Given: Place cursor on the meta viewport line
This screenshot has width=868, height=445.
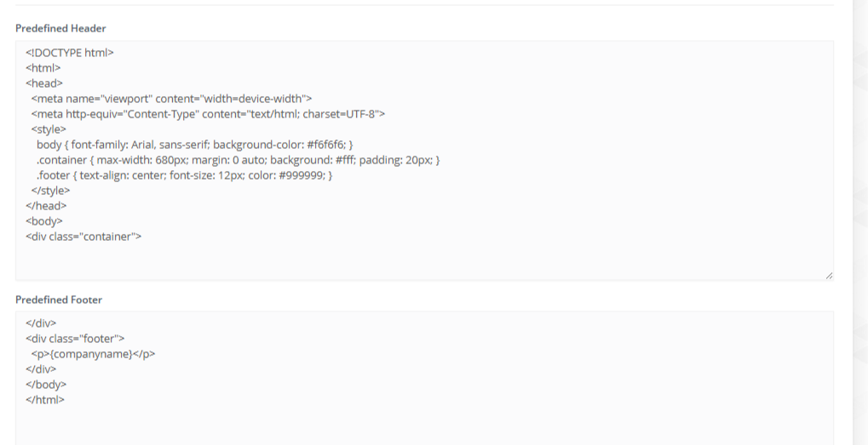Looking at the screenshot, I should point(171,99).
